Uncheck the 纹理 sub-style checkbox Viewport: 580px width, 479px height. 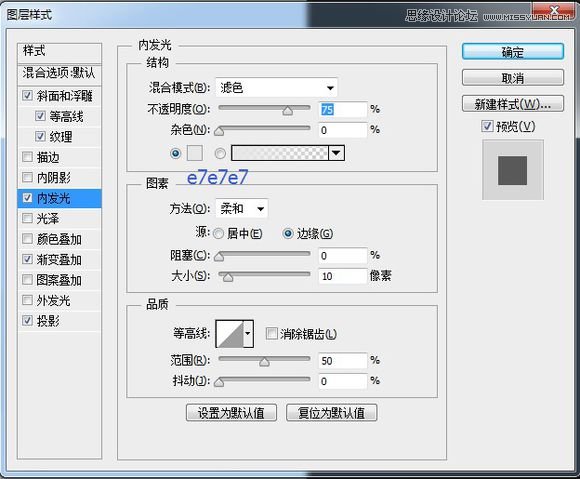pos(40,136)
